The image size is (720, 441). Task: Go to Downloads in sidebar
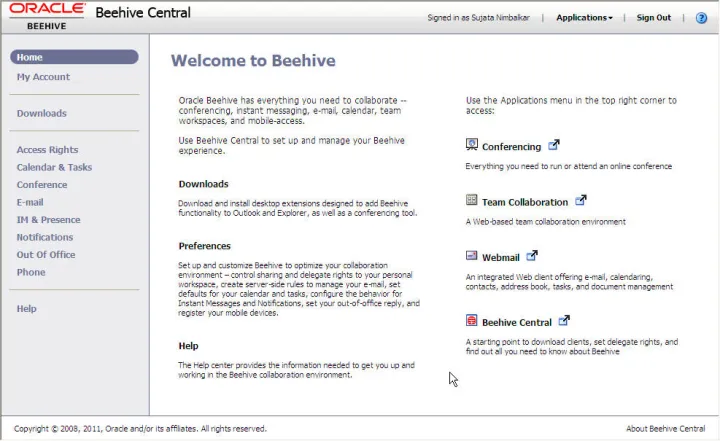coord(42,113)
